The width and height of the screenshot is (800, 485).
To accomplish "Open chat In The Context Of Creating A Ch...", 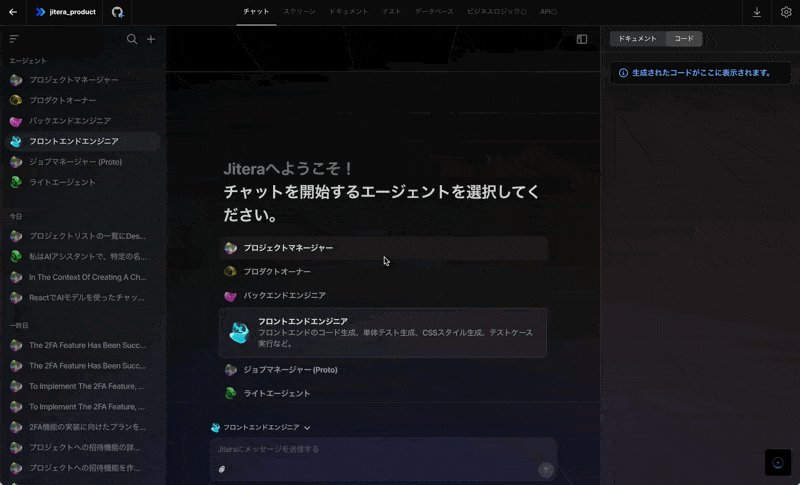I will 83,277.
